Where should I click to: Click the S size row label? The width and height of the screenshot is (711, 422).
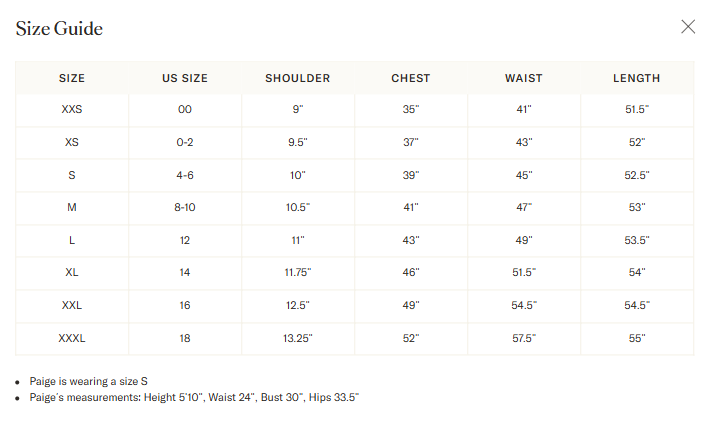click(72, 175)
